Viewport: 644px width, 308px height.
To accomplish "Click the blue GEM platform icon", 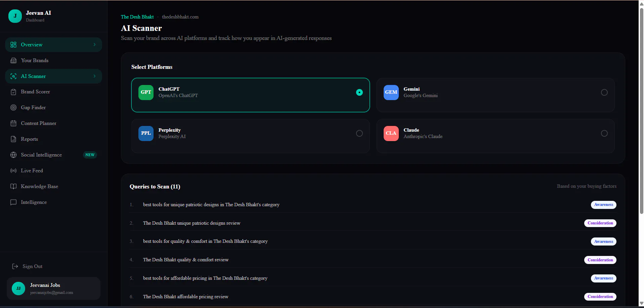I will 391,92.
